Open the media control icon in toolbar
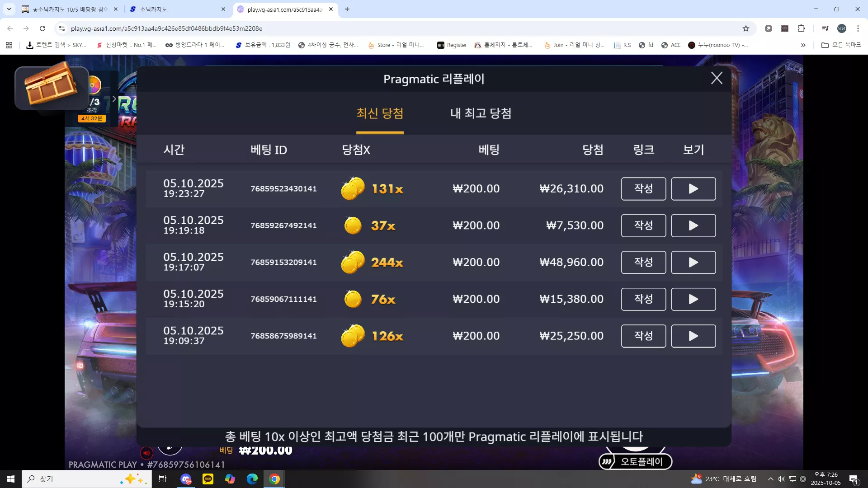 tap(826, 28)
